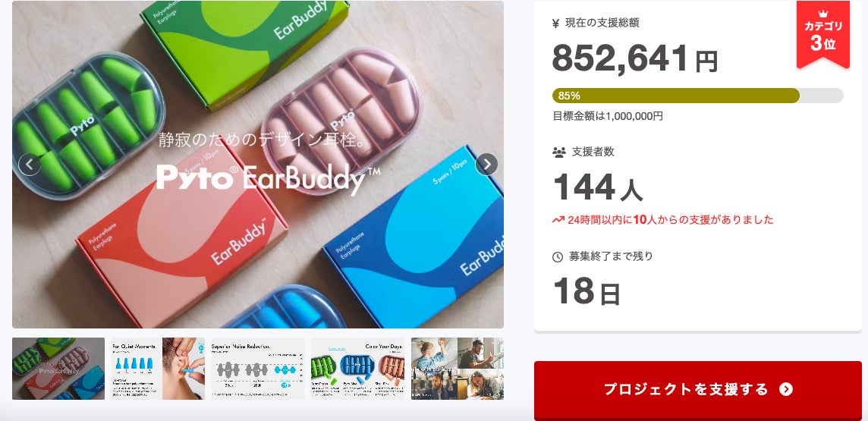Click the 852,641円 total amount
This screenshot has height=421, width=868.
[x=635, y=58]
